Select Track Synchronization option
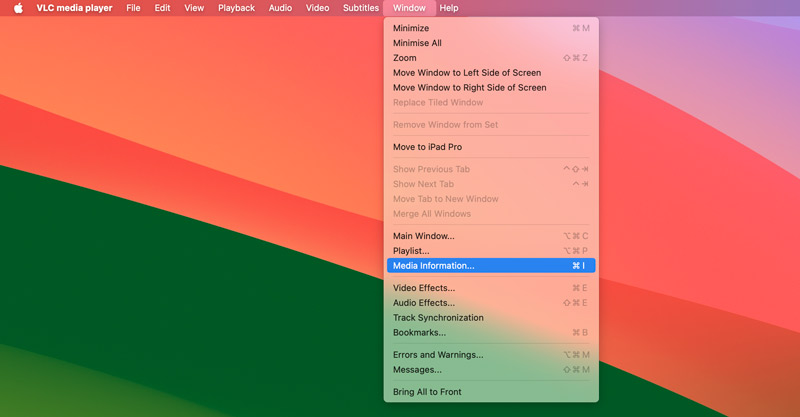Viewport: 800px width, 417px height. coord(438,318)
